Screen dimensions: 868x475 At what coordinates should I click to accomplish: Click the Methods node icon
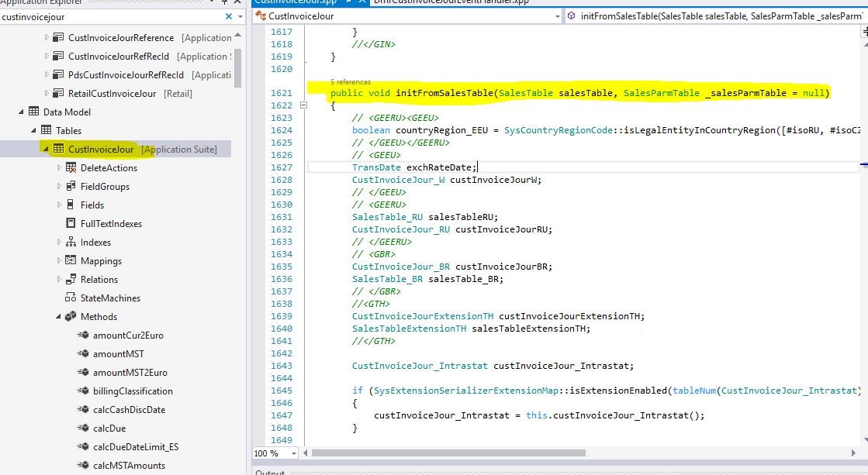click(71, 316)
